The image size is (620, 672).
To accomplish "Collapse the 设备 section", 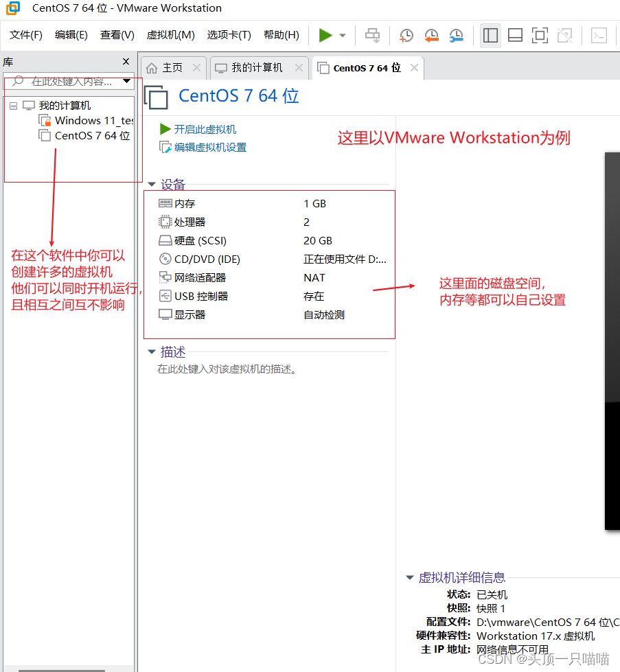I will (152, 184).
